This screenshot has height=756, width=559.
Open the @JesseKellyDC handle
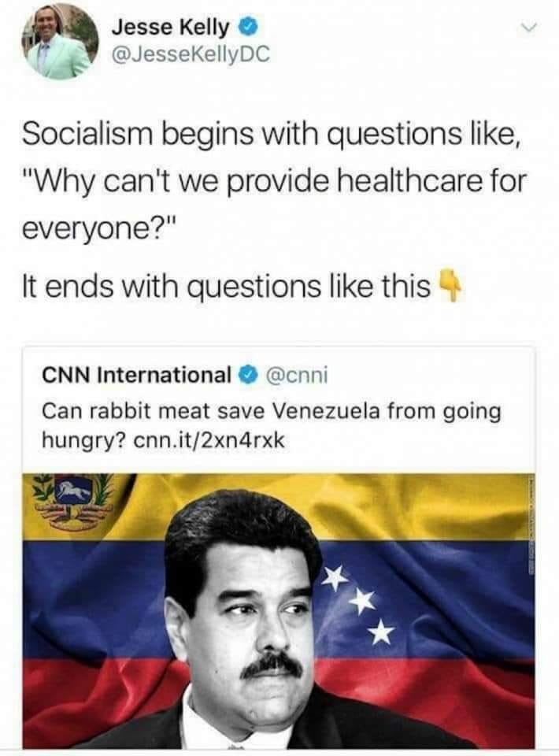pyautogui.click(x=191, y=55)
